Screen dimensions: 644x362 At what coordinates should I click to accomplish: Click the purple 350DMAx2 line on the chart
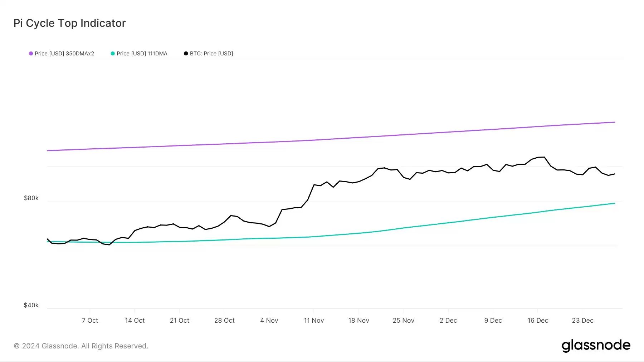coord(322,139)
